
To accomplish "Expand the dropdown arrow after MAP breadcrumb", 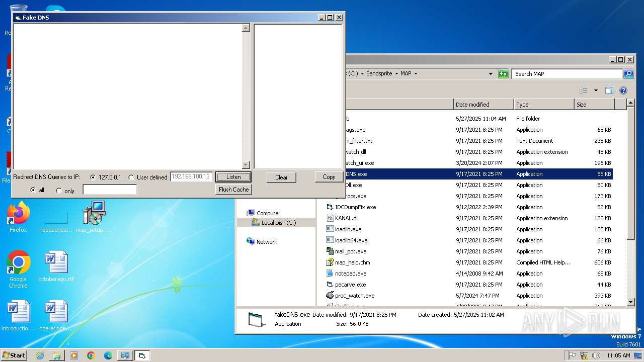I will pyautogui.click(x=417, y=73).
